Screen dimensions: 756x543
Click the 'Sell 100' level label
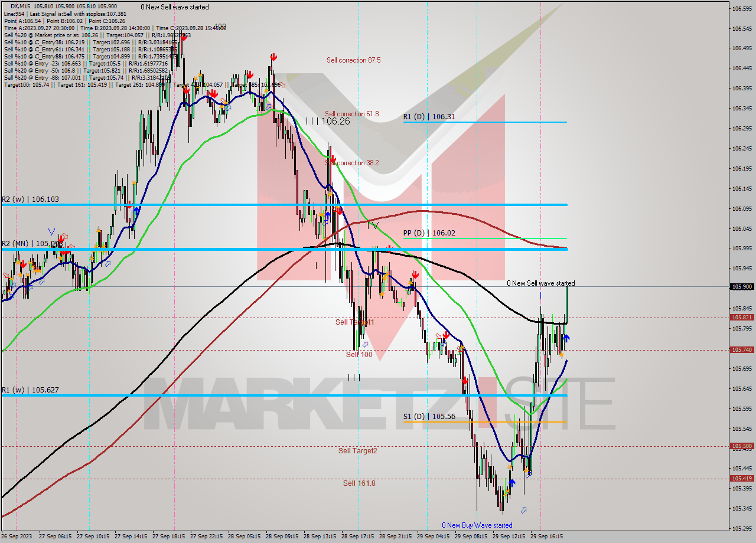(x=359, y=355)
